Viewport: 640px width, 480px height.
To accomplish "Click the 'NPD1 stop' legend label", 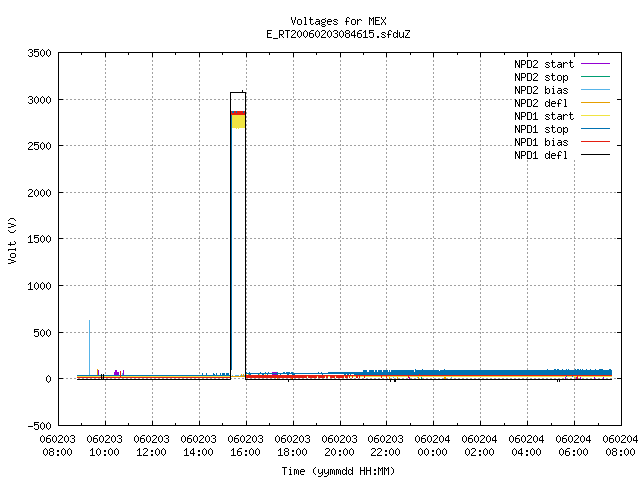I will pyautogui.click(x=541, y=129).
